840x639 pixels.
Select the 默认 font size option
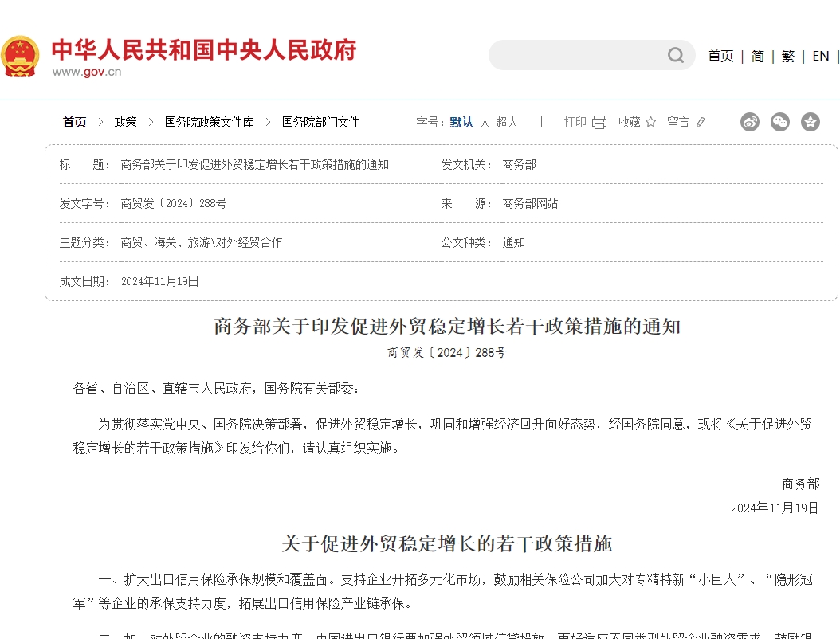point(461,122)
